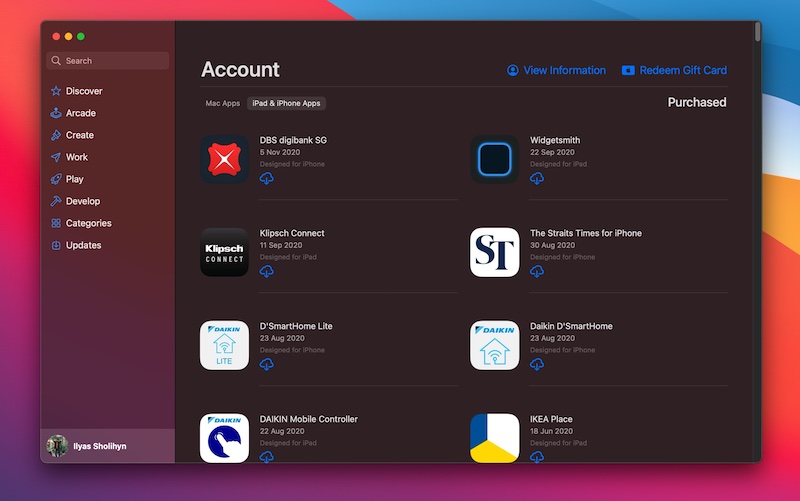Go to the Create section label
The image size is (800, 501).
pyautogui.click(x=80, y=135)
